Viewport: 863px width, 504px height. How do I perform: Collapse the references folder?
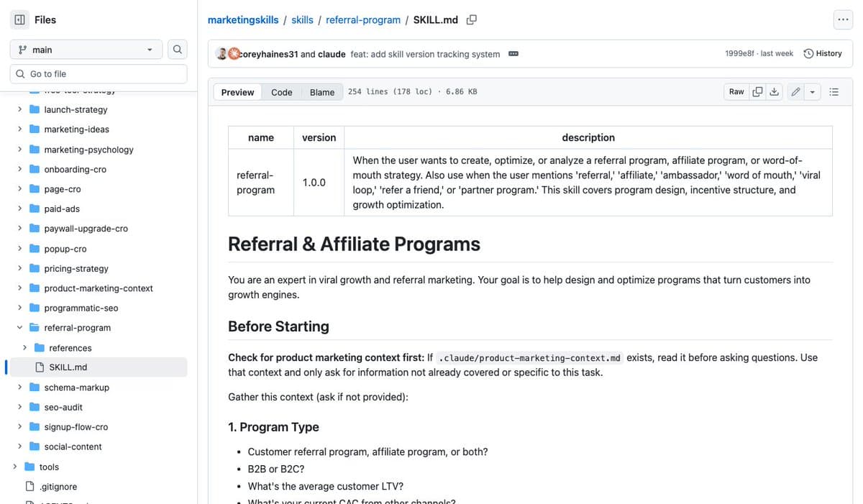click(x=24, y=347)
